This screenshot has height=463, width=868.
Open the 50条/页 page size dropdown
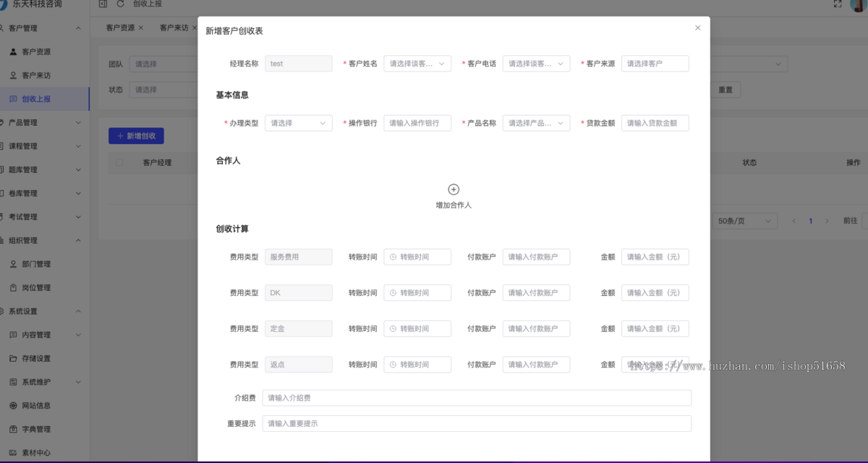[x=744, y=220]
